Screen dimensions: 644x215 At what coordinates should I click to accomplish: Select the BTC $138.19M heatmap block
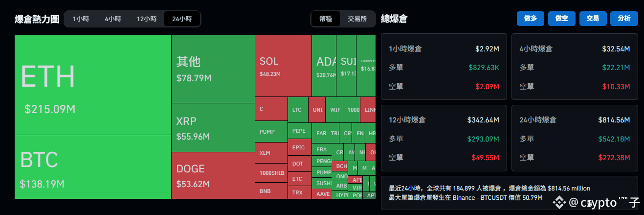93,167
